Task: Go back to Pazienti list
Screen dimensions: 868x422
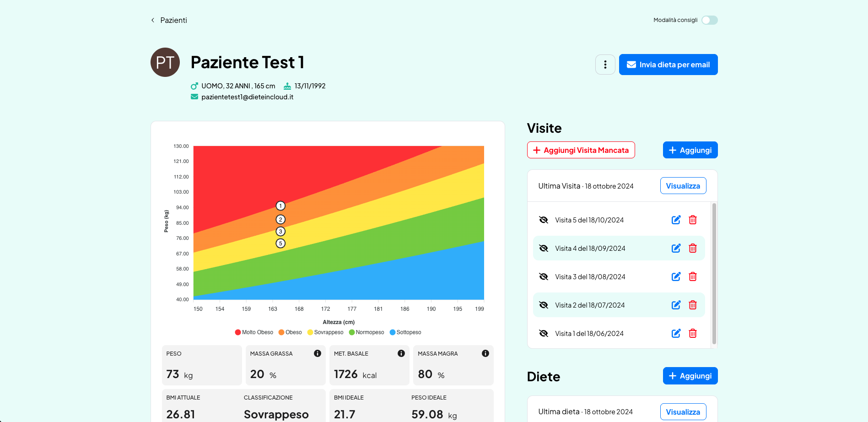Action: click(169, 20)
